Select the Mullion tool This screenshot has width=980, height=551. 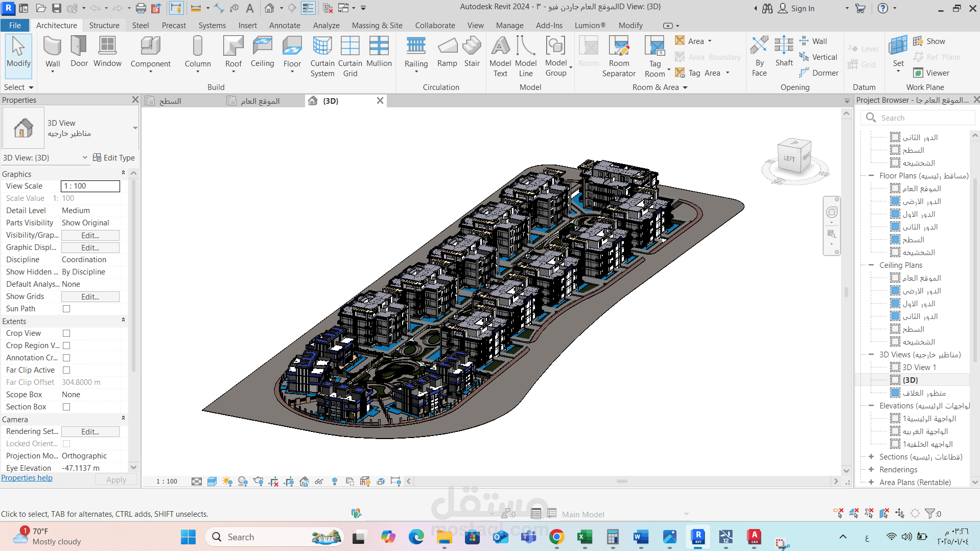[x=379, y=52]
